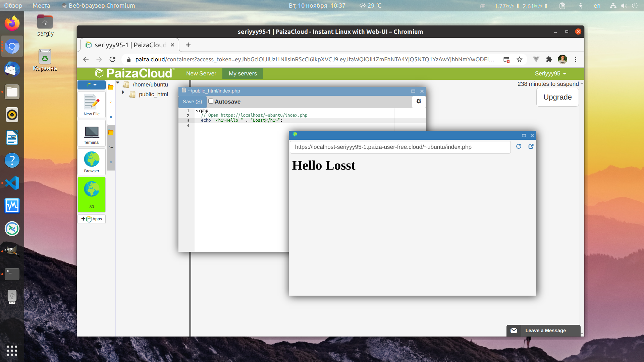Open the Корзина trash desktop icon
The image size is (644, 362).
[x=45, y=60]
